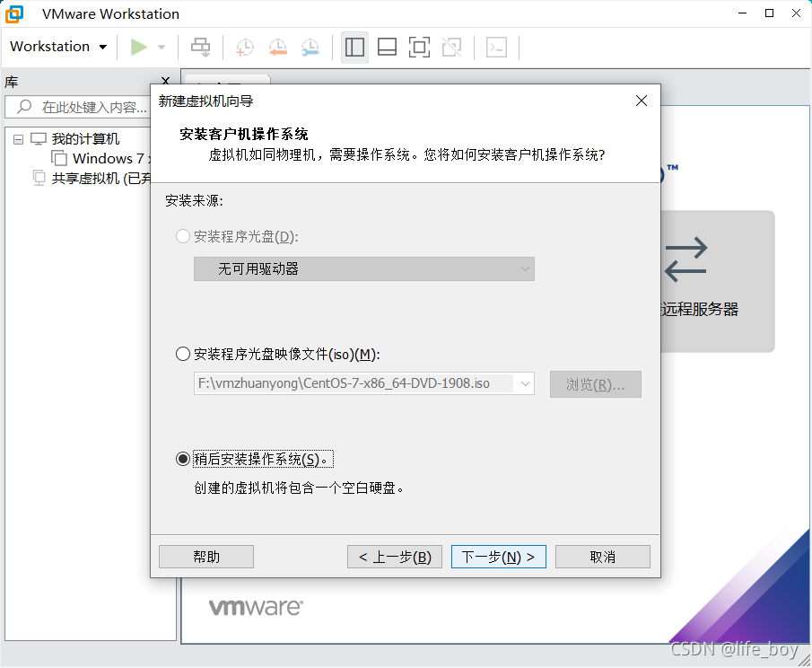This screenshot has height=668, width=812.
Task: Click the library search input field
Action: pyautogui.click(x=78, y=107)
